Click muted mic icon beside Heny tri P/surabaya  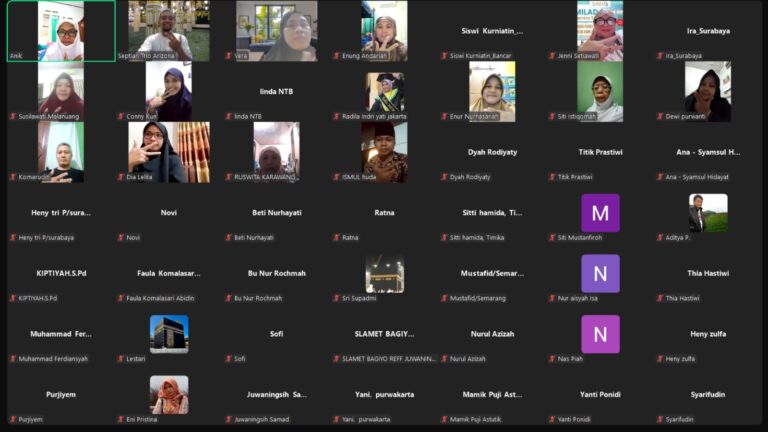[13, 238]
